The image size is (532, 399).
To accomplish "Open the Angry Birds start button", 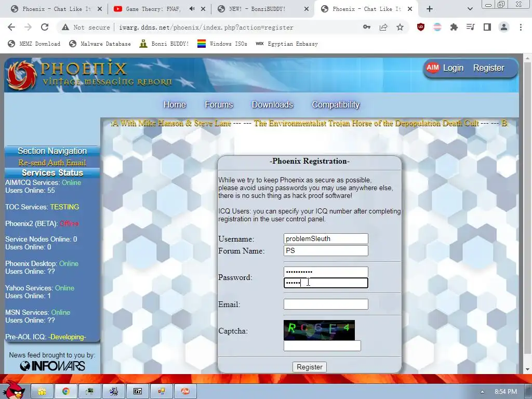I will point(13,390).
